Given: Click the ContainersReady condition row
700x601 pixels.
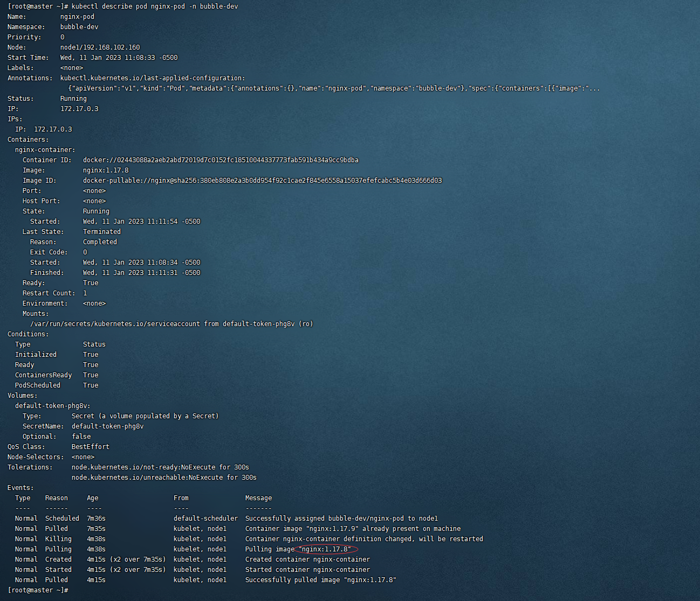Looking at the screenshot, I should [x=57, y=375].
